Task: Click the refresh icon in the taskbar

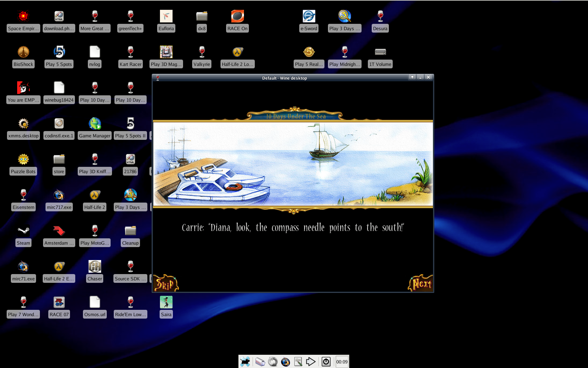Action: 273,361
